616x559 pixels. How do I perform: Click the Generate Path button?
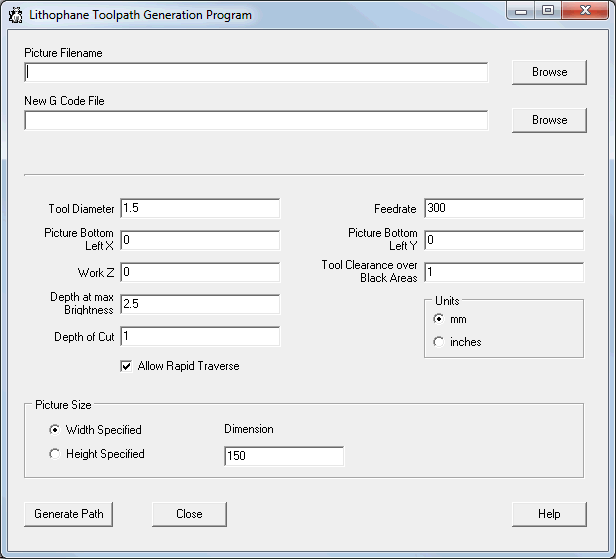pos(69,514)
